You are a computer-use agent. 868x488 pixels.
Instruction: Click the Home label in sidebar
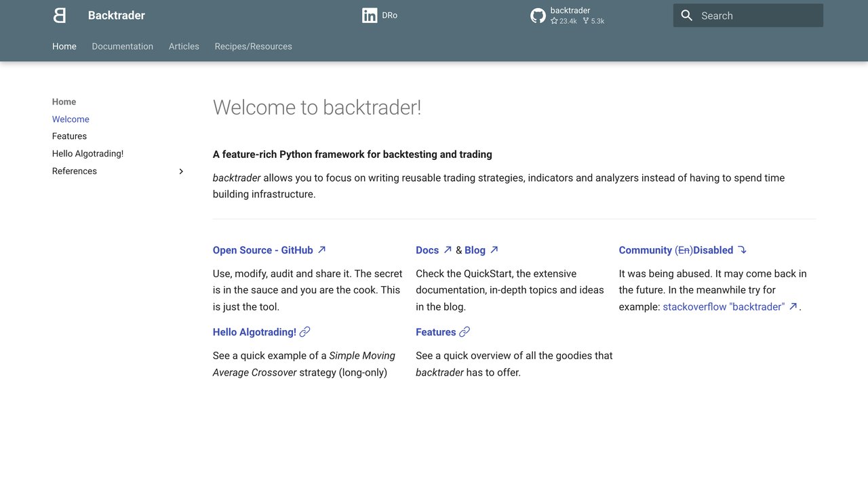coord(64,102)
